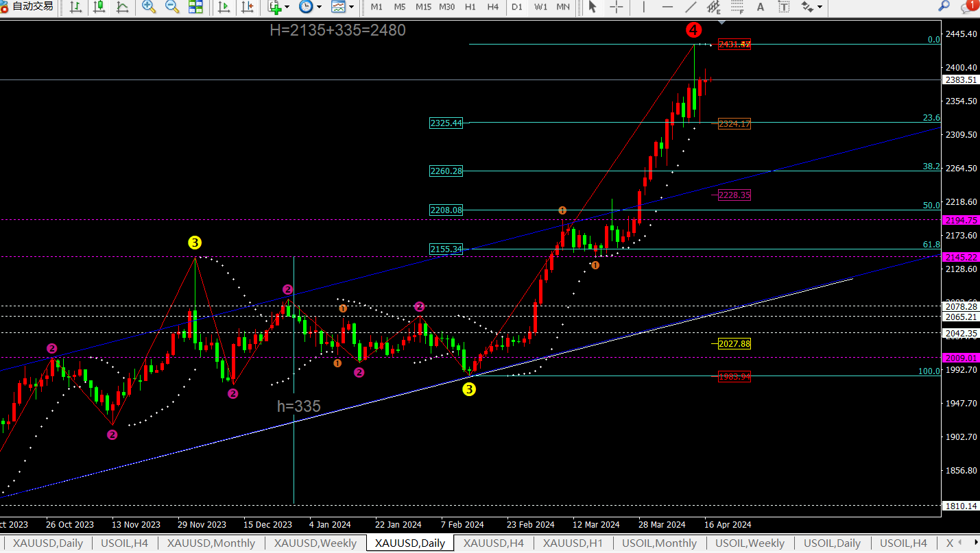Toggle the AutoTrading button
Viewport: 980px width, 553px height.
click(27, 7)
